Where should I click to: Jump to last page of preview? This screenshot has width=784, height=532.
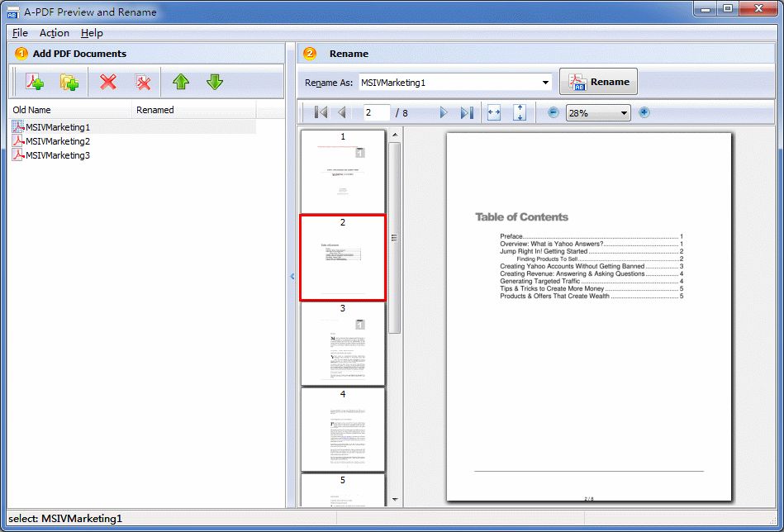[467, 112]
